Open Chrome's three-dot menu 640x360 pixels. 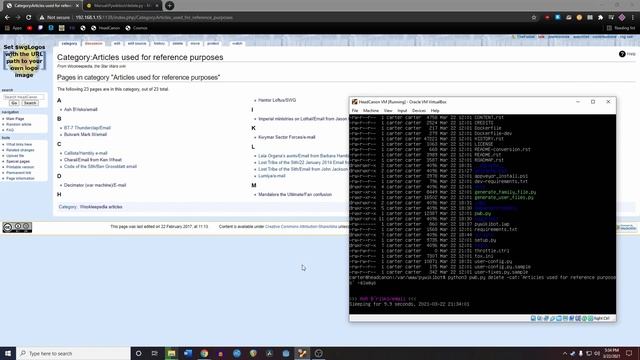(633, 18)
